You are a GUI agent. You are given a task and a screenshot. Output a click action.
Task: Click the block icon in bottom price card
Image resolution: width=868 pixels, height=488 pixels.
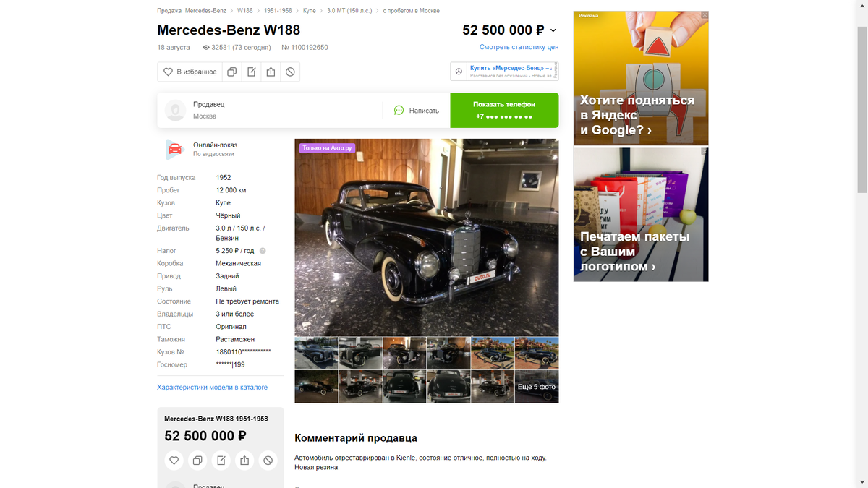[268, 461]
